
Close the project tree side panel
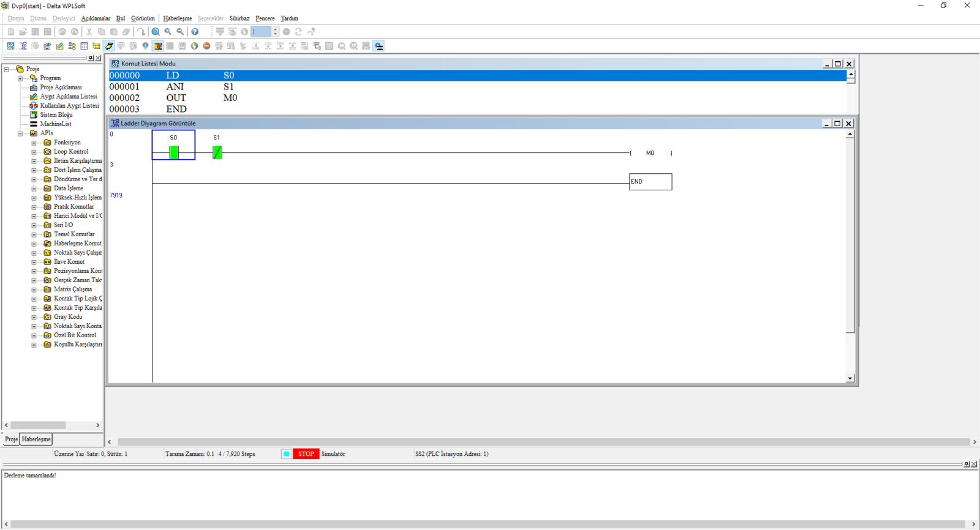tap(98, 58)
